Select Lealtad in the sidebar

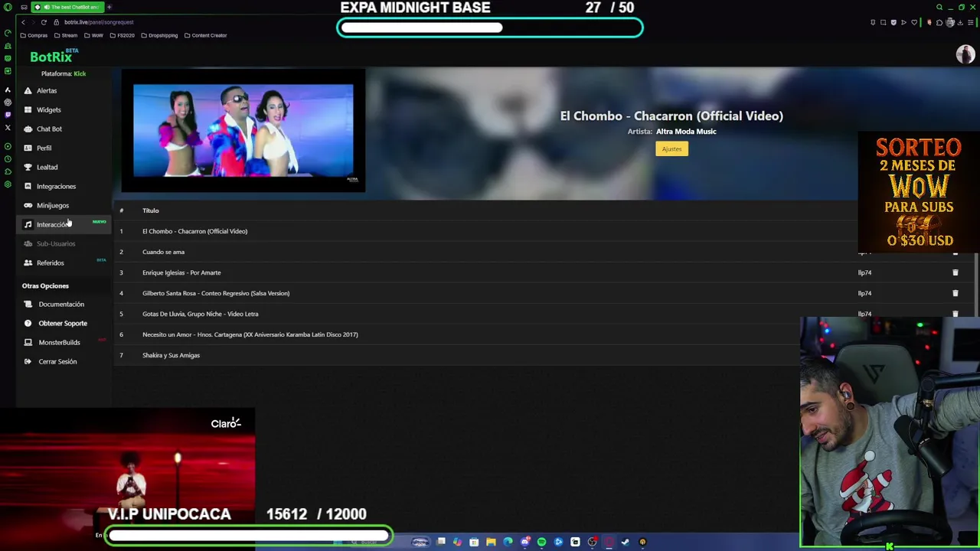pos(47,167)
